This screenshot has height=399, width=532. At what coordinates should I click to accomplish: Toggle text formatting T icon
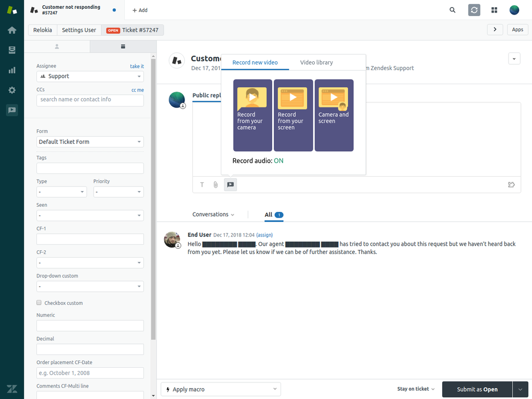pos(202,184)
